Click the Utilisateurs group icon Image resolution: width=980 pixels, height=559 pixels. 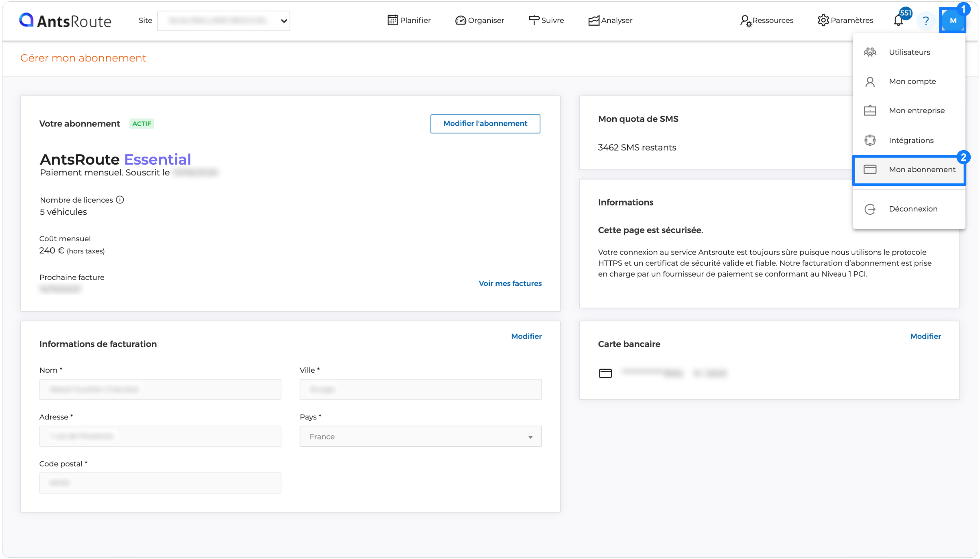click(x=870, y=52)
